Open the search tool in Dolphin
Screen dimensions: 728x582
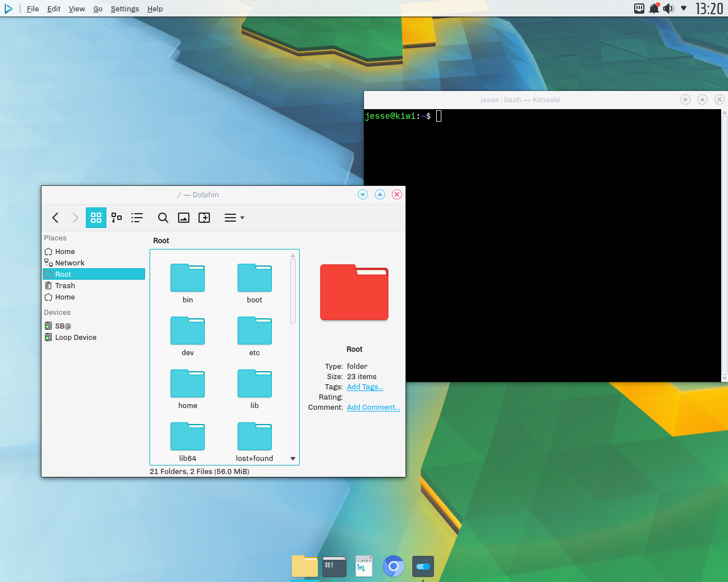163,218
